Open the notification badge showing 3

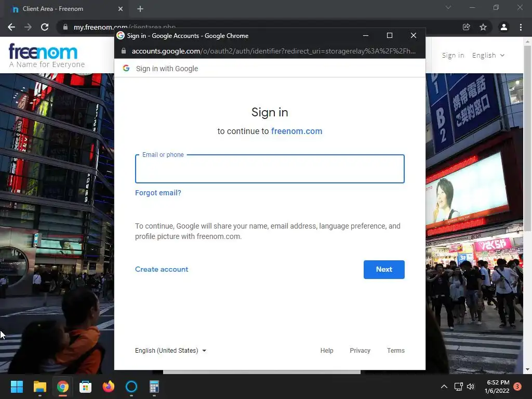pyautogui.click(x=517, y=387)
